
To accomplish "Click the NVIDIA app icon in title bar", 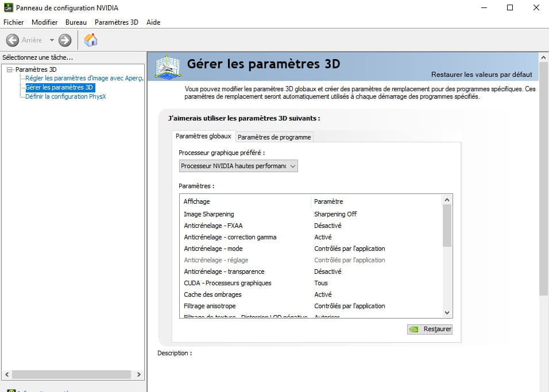I will click(x=9, y=7).
